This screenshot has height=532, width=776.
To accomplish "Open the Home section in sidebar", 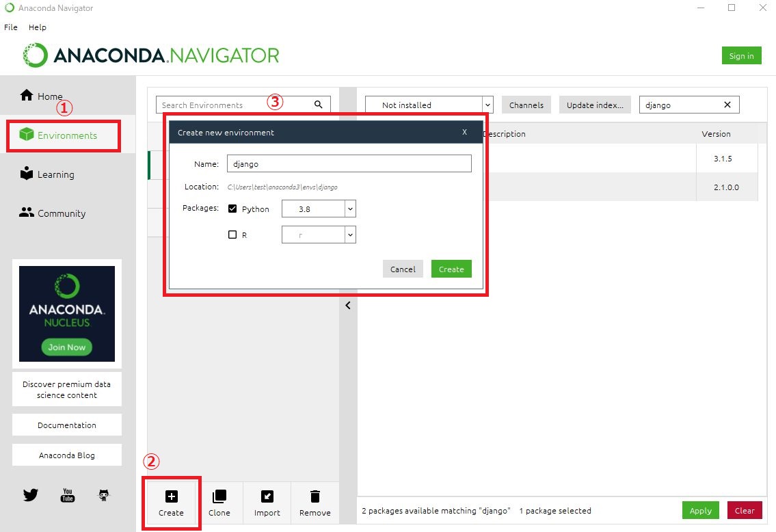I will pyautogui.click(x=42, y=96).
